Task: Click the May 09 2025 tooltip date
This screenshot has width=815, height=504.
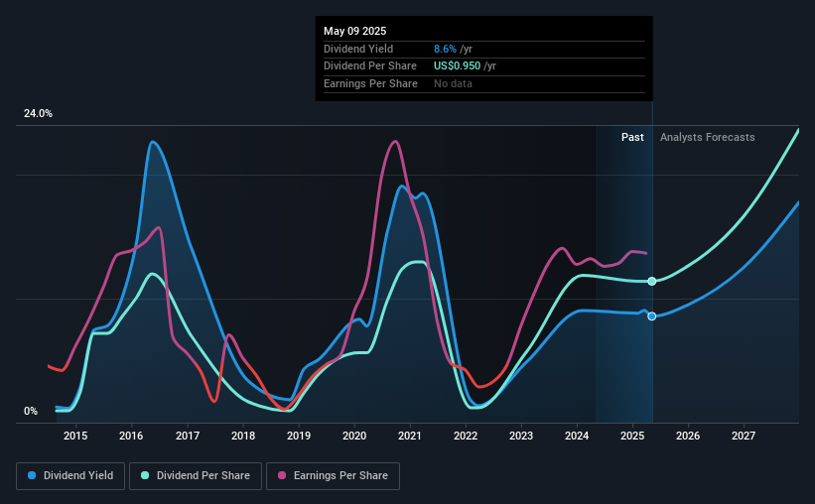Action: pyautogui.click(x=355, y=31)
